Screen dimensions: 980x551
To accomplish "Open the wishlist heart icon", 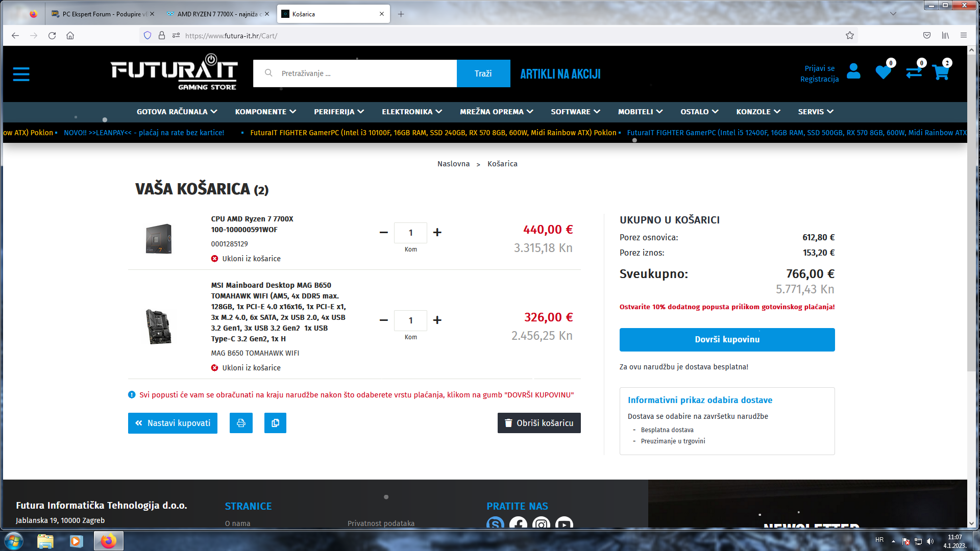I will tap(883, 72).
